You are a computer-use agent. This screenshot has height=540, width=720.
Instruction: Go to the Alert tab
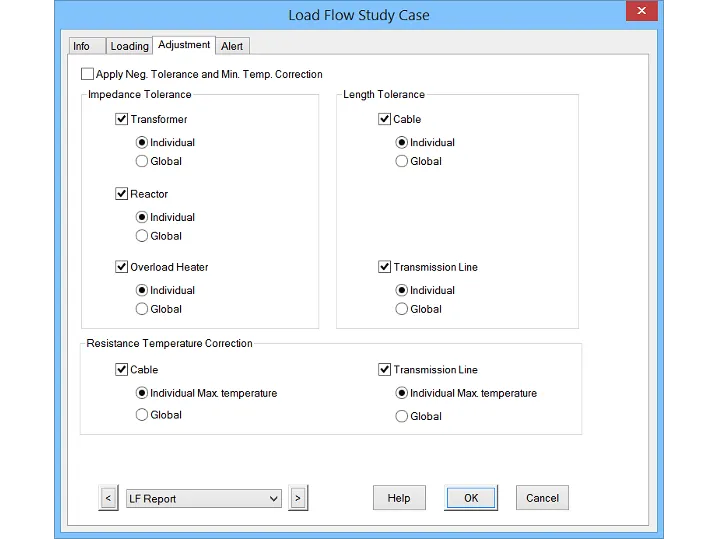point(232,46)
